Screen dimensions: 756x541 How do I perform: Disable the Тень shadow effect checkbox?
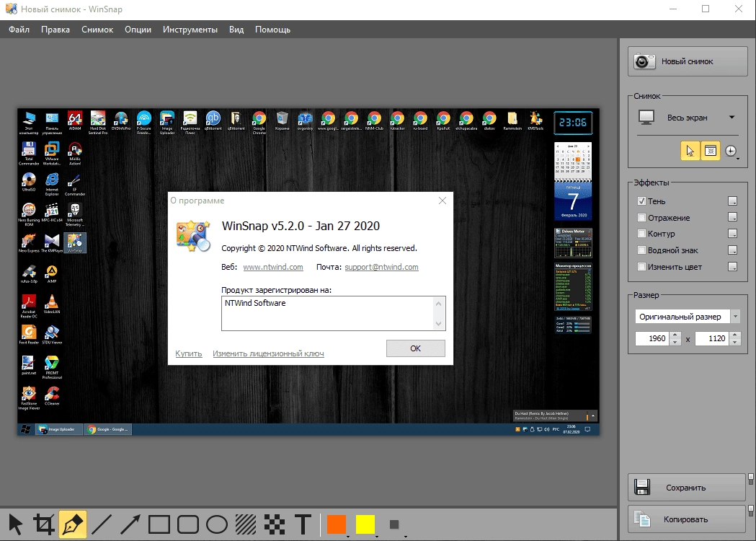pyautogui.click(x=641, y=201)
